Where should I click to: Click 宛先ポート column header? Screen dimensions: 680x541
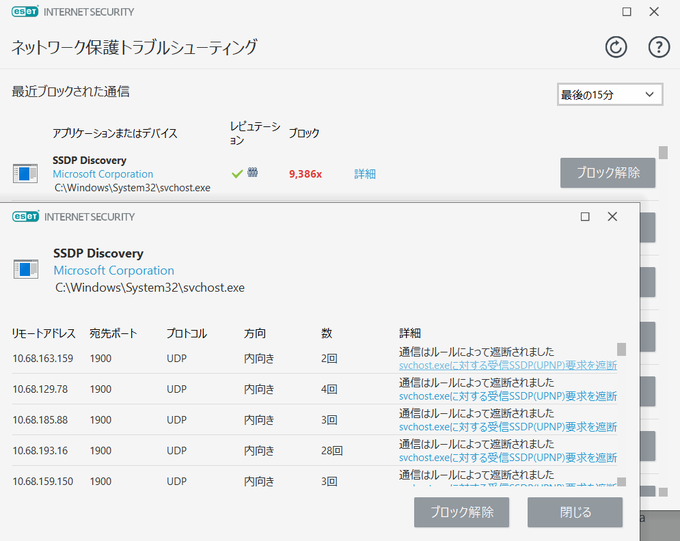point(113,333)
